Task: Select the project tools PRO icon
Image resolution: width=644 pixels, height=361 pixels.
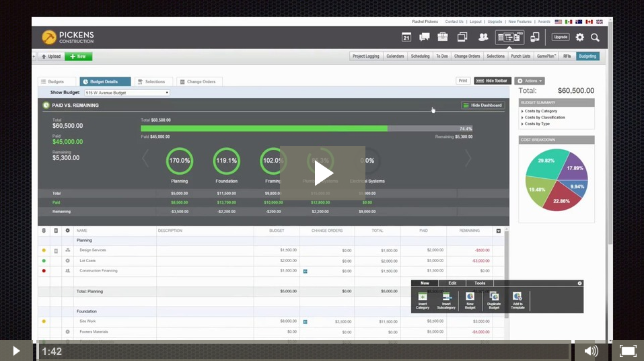Action: pos(509,38)
